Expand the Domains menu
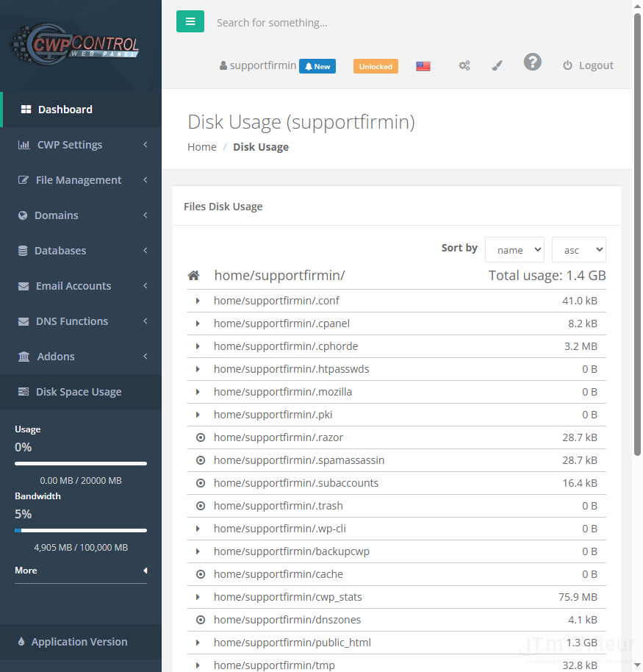Image resolution: width=643 pixels, height=672 pixels. [x=81, y=215]
